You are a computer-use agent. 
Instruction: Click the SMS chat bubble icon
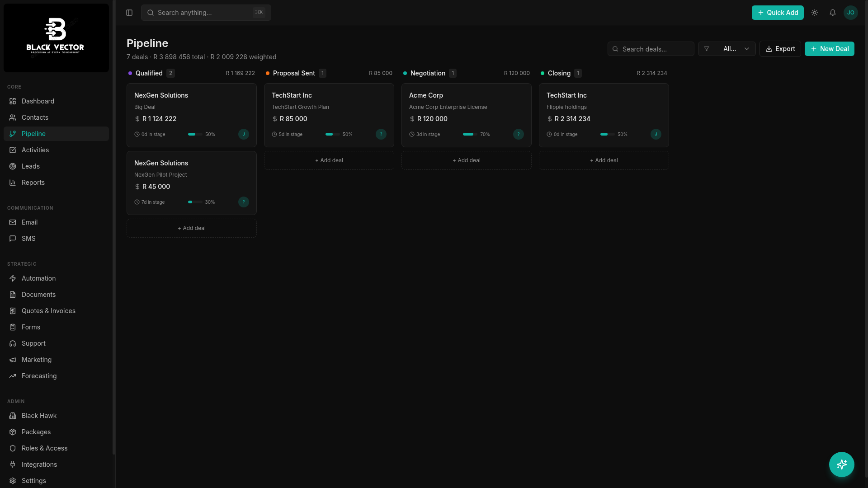coord(13,239)
